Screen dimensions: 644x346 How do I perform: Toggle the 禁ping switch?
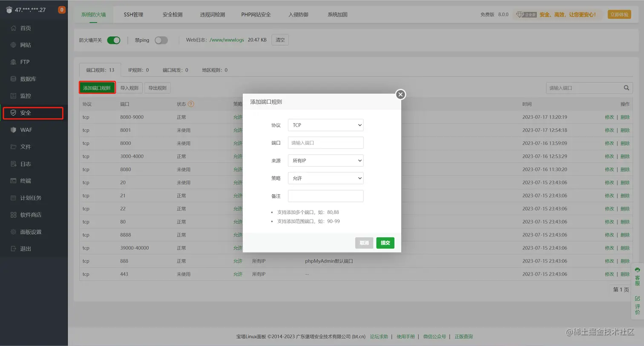[x=161, y=40]
